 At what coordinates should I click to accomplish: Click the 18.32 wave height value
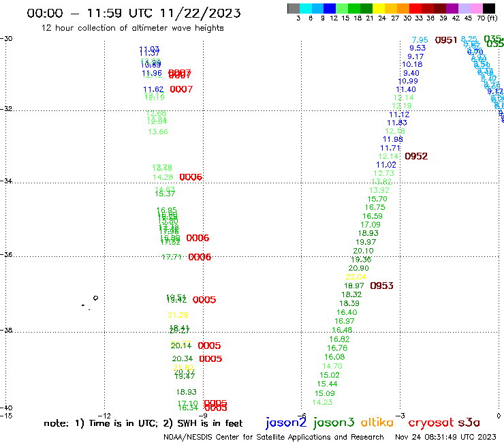pyautogui.click(x=351, y=294)
